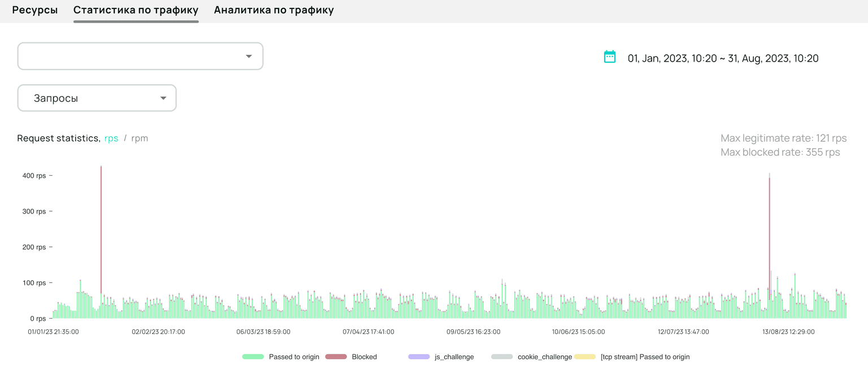The width and height of the screenshot is (868, 370).
Task: Switch chart units to rpm
Action: [140, 138]
